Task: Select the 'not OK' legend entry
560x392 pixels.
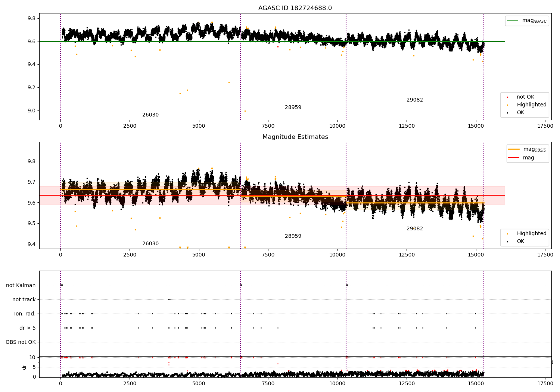Action: 525,97
